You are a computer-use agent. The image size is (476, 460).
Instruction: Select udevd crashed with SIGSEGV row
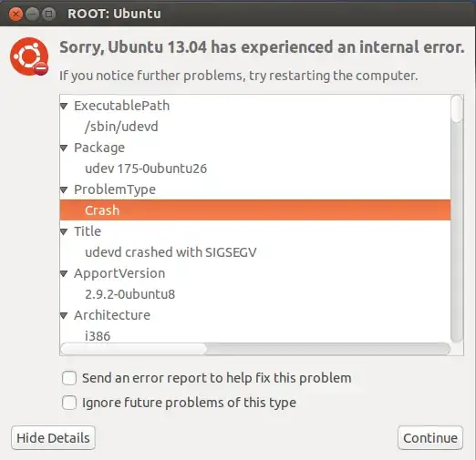pyautogui.click(x=255, y=252)
